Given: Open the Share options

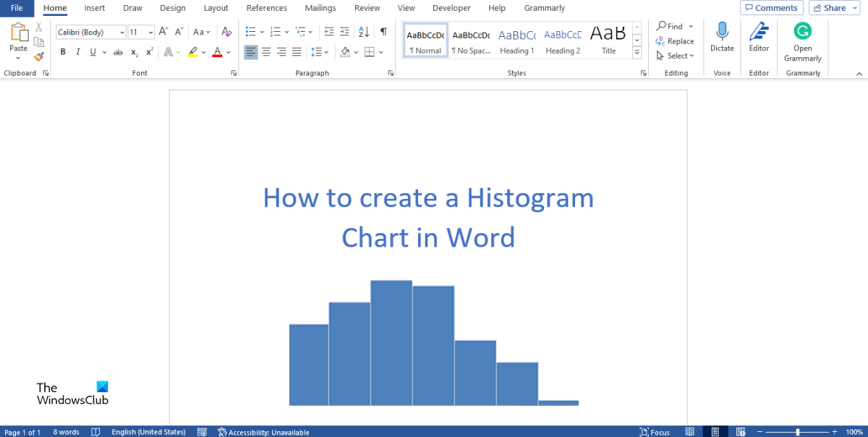Looking at the screenshot, I should [x=834, y=7].
